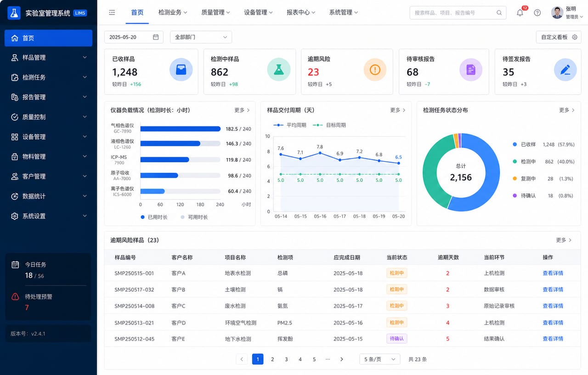Click next page arrow in pagination

click(341, 359)
